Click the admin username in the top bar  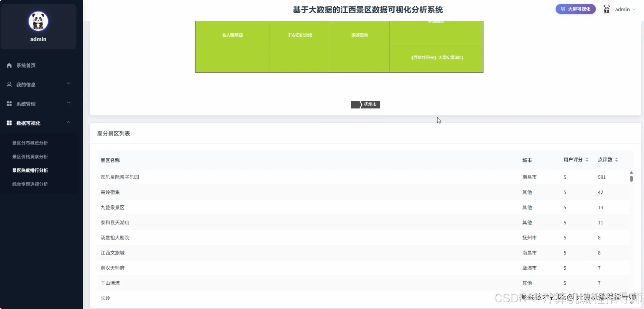click(x=622, y=9)
